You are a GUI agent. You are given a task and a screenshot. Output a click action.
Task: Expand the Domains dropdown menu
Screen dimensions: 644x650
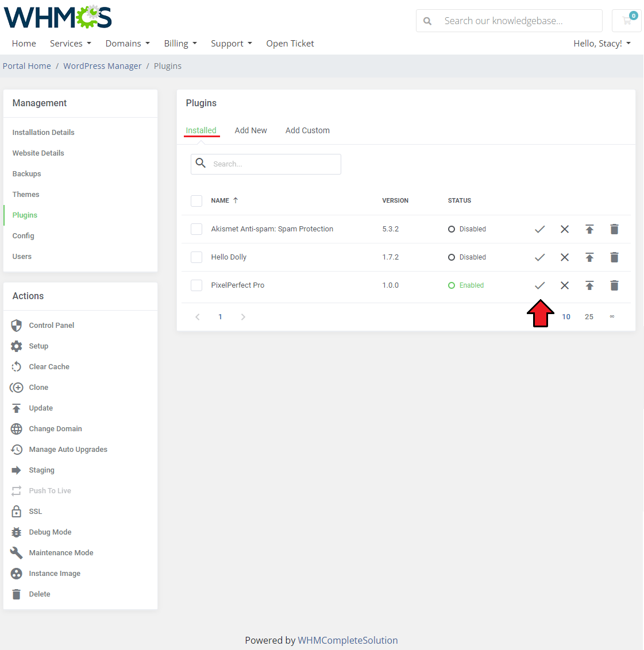pos(128,44)
